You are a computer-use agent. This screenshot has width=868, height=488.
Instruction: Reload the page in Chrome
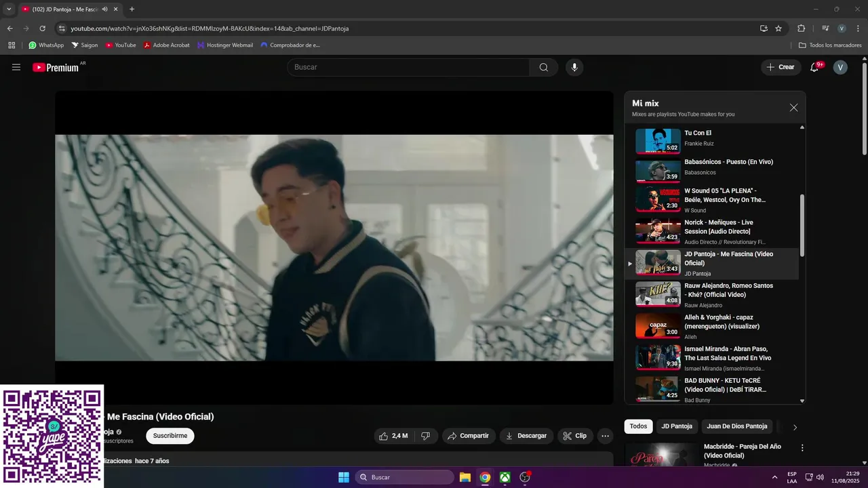[x=43, y=28]
